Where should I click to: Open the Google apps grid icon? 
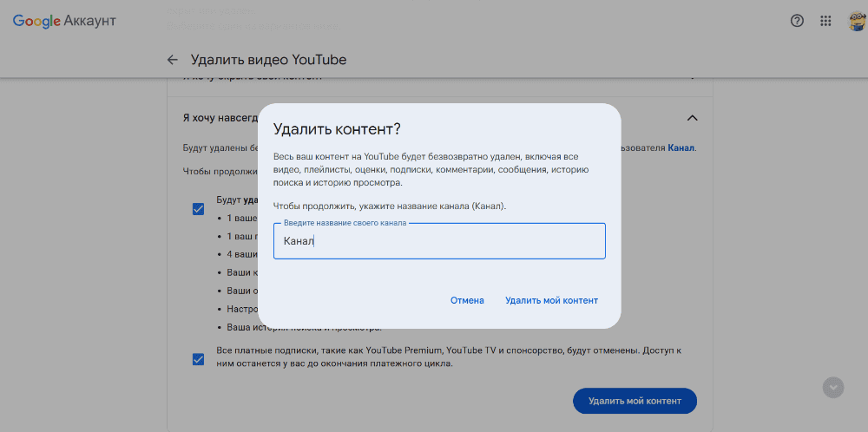coord(825,22)
